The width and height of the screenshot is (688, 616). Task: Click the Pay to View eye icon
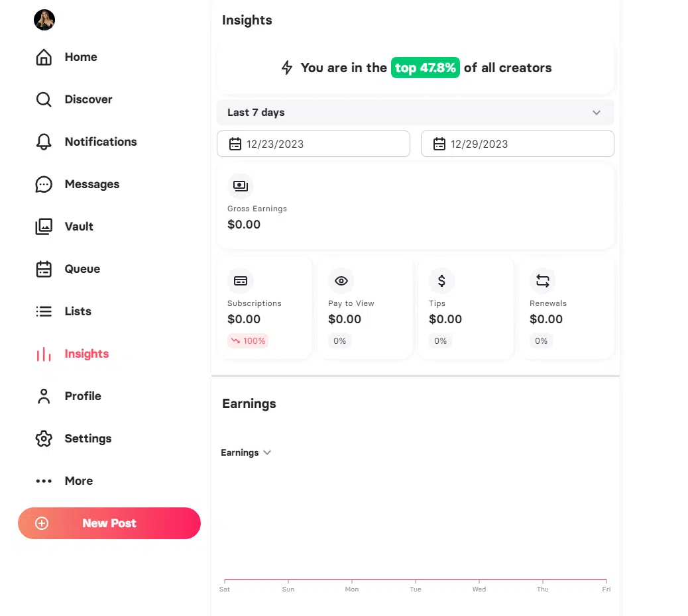(x=341, y=281)
